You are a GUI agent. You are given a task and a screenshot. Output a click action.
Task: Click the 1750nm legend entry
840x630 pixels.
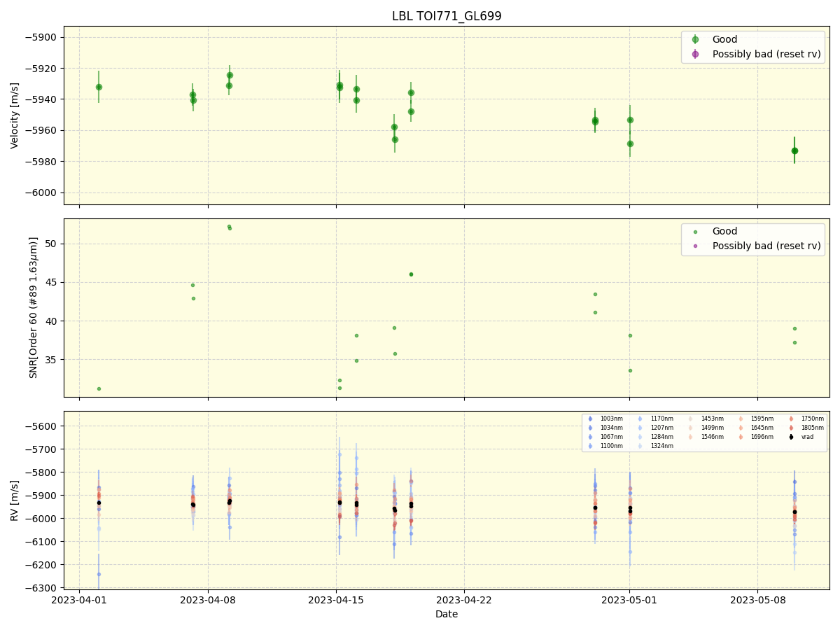click(x=813, y=419)
